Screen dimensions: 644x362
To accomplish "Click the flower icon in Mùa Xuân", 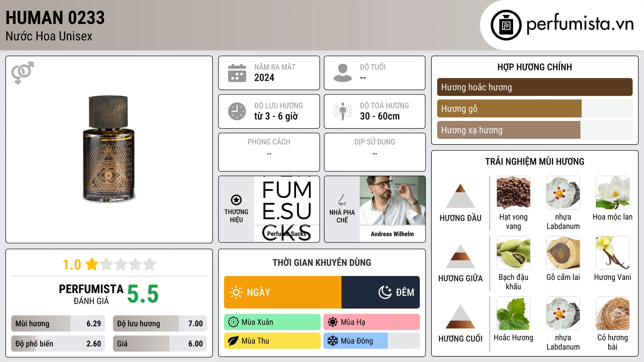I will coord(233,322).
